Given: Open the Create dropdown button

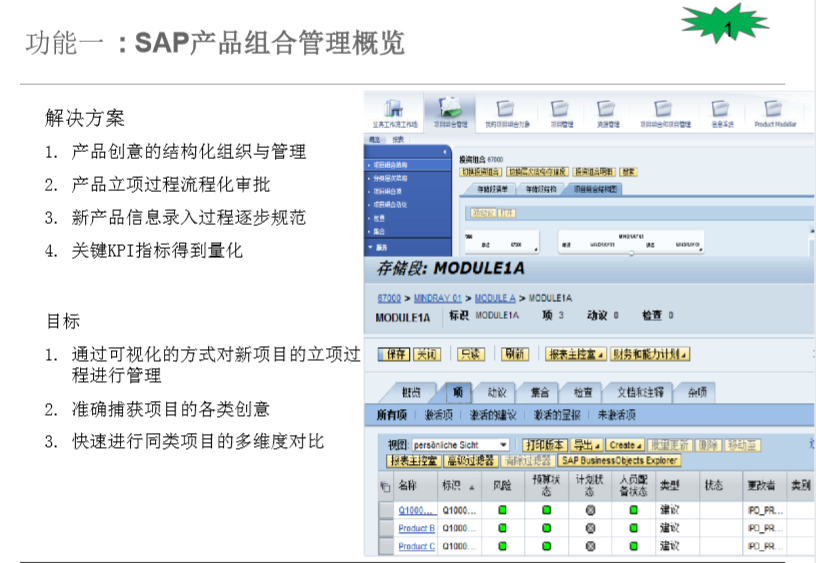Looking at the screenshot, I should [625, 445].
